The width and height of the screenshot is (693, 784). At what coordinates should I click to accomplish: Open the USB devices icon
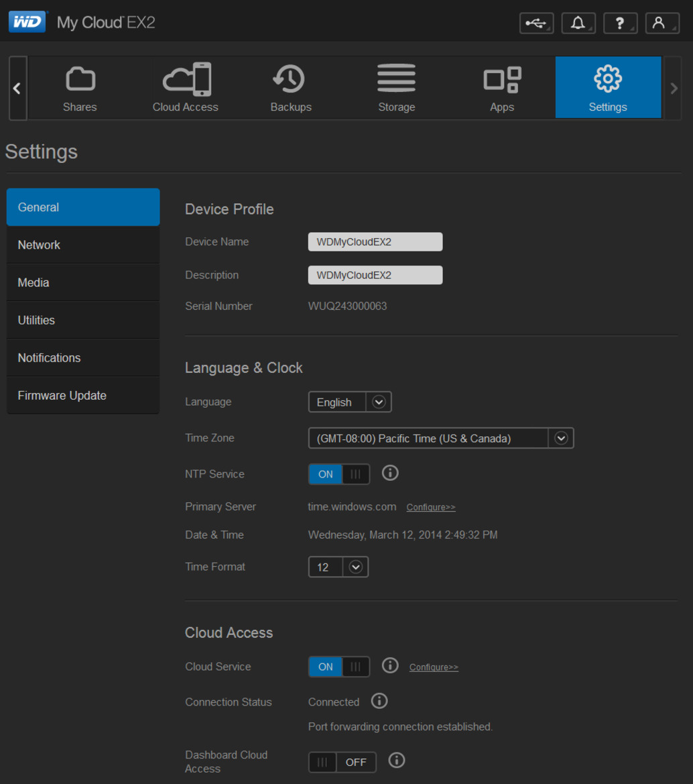(537, 23)
